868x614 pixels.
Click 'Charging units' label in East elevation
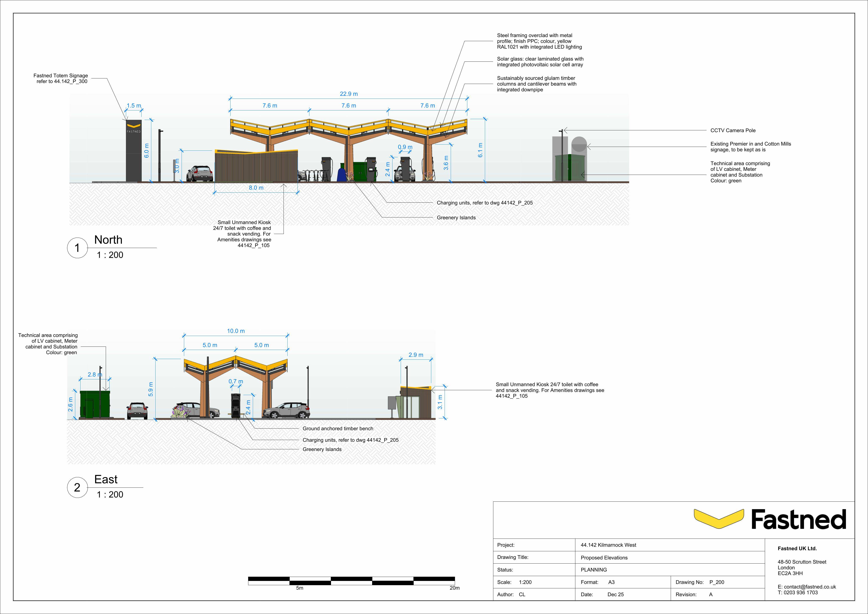(351, 440)
